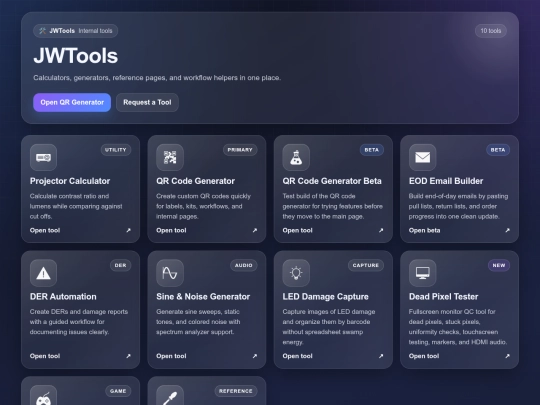
Task: Click the NEW tag on Dead Pixel Tester
Action: [499, 265]
